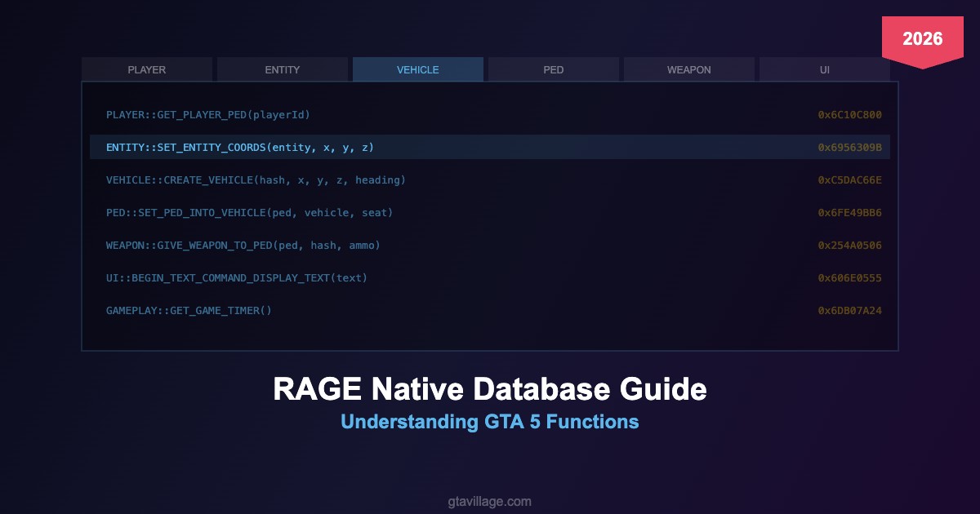The width and height of the screenshot is (980, 514).
Task: Select the PLAYER::GET_PLAYER_PED function row
Action: pos(208,115)
